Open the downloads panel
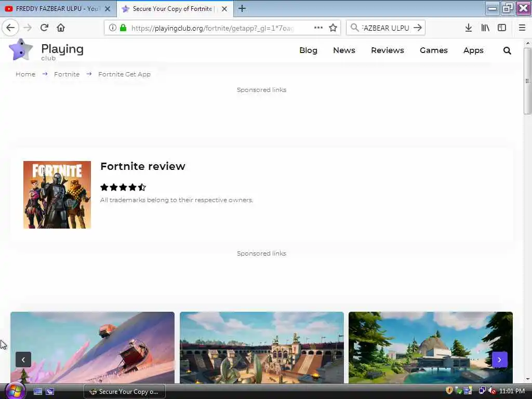 469,28
